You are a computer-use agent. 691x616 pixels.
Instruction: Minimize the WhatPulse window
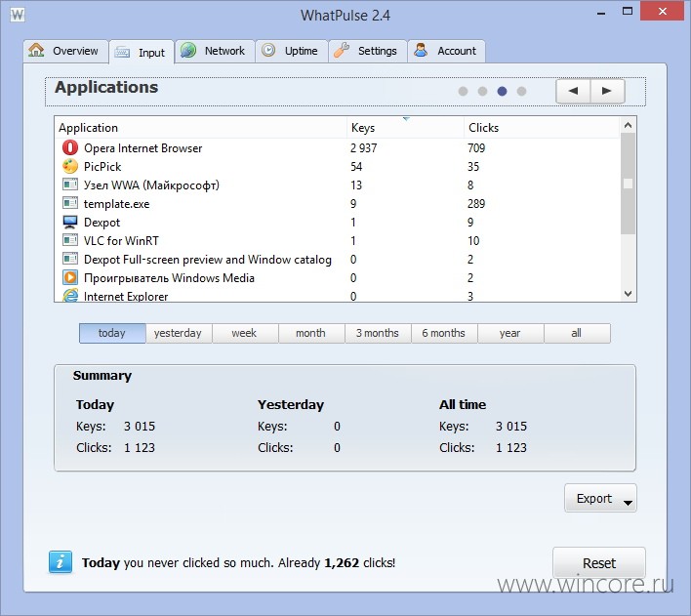click(601, 13)
